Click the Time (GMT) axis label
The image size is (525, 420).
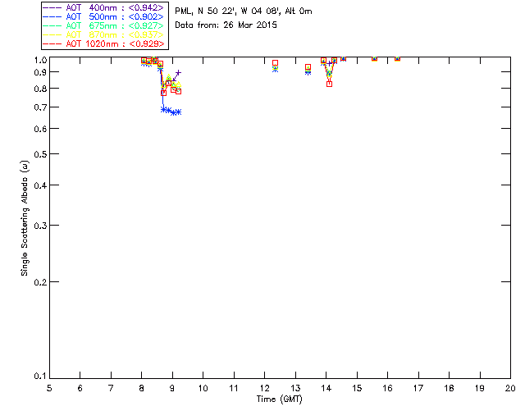(x=279, y=399)
